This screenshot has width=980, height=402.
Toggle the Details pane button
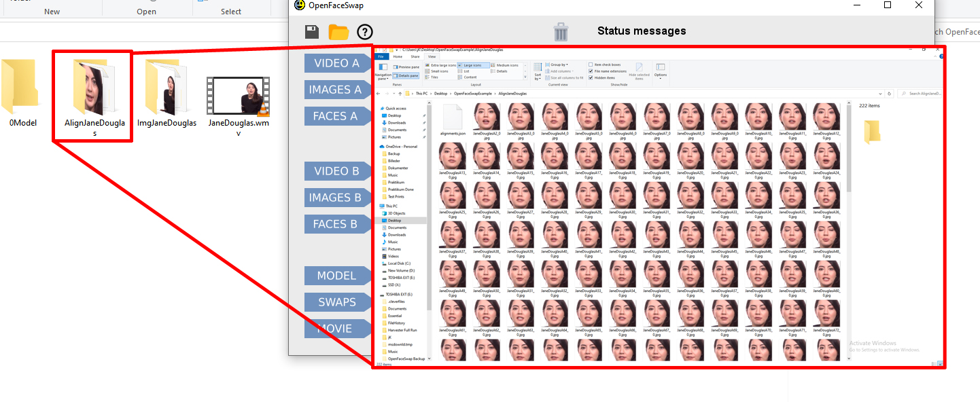pyautogui.click(x=406, y=76)
